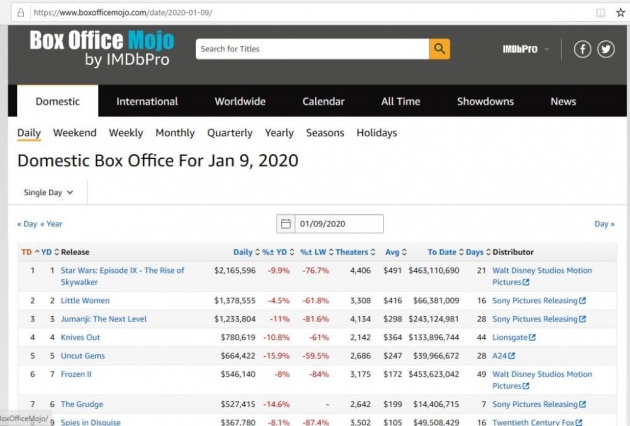This screenshot has width=630, height=426.
Task: Open the Twitter icon link
Action: point(605,49)
